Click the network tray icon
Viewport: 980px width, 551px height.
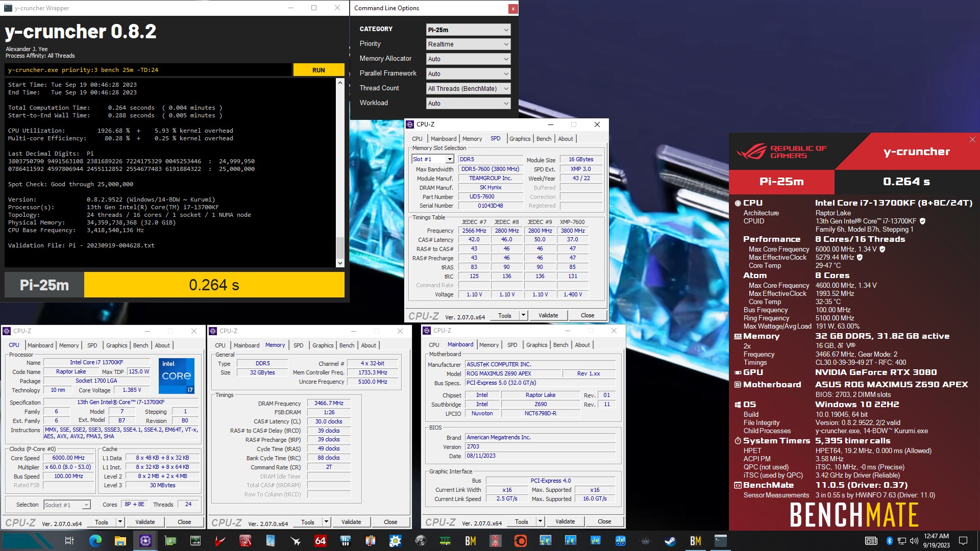tap(902, 541)
